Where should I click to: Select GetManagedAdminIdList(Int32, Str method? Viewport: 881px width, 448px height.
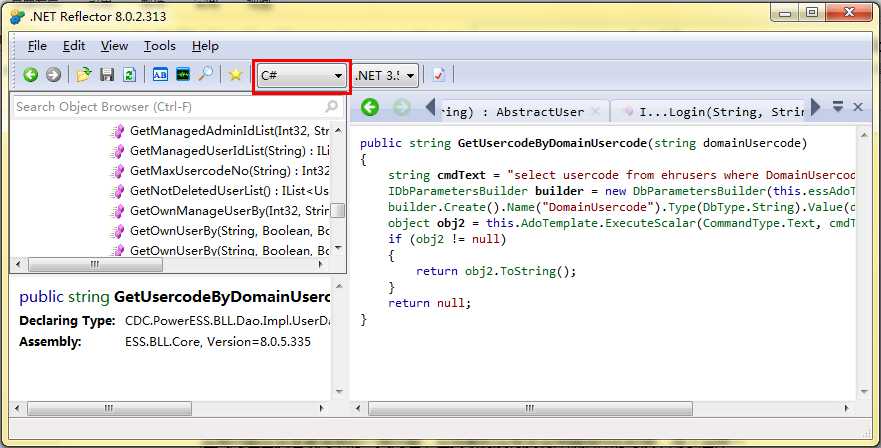[x=229, y=131]
